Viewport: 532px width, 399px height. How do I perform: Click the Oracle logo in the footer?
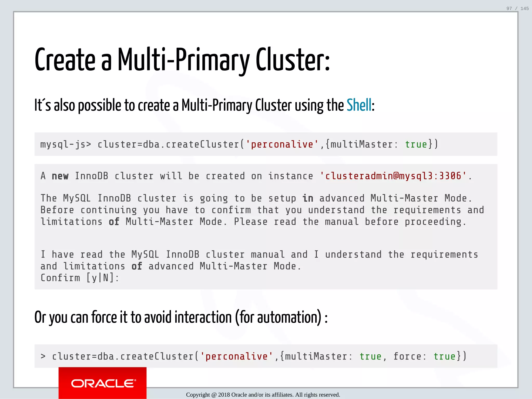[103, 383]
